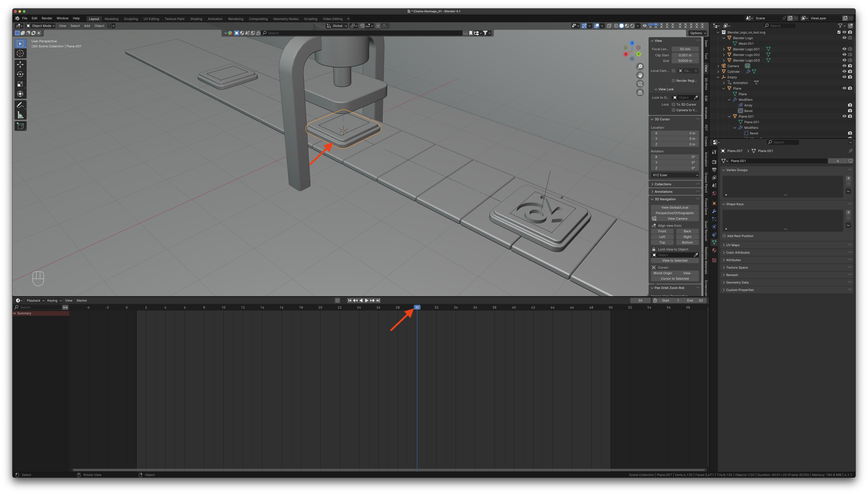
Task: Open the Modifiers wrench properties tab
Action: (x=714, y=211)
